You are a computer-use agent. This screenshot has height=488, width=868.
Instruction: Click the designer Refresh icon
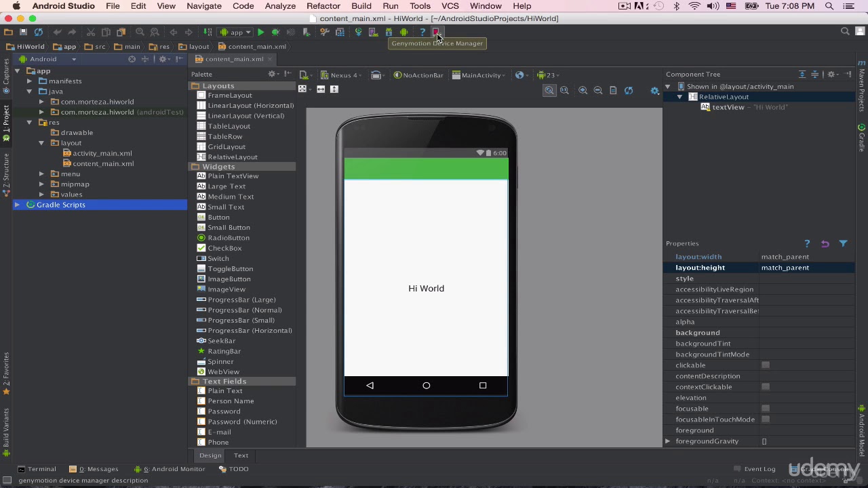(629, 90)
